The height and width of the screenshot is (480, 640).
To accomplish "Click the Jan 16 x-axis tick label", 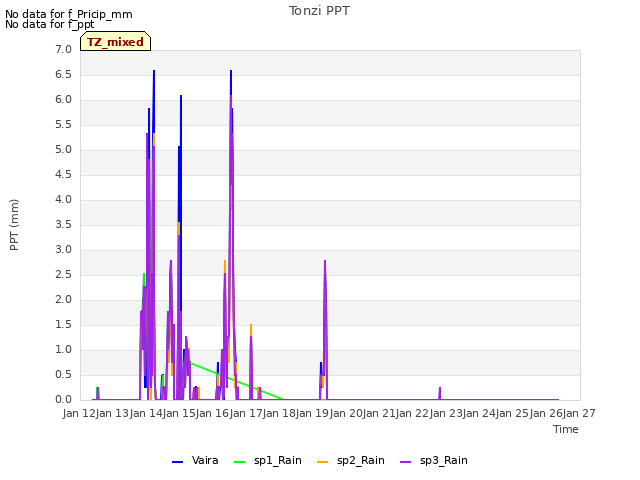I will 213,413.
